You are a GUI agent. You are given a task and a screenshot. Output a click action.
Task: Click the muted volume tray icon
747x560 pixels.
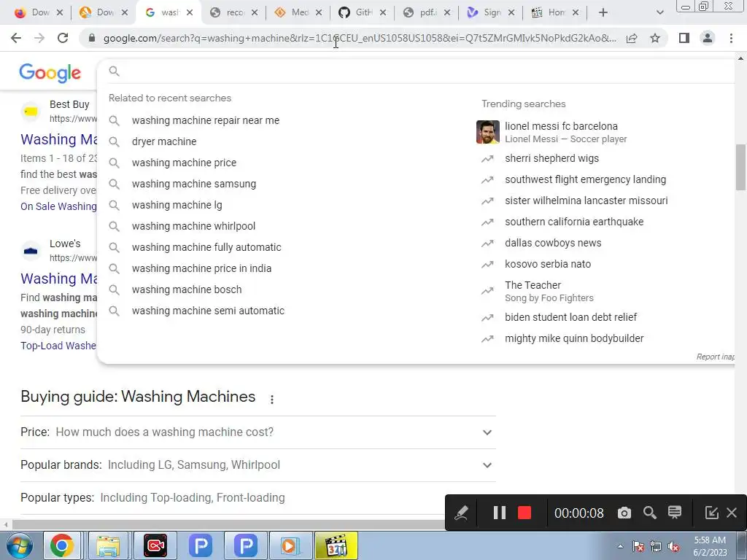pos(673,547)
